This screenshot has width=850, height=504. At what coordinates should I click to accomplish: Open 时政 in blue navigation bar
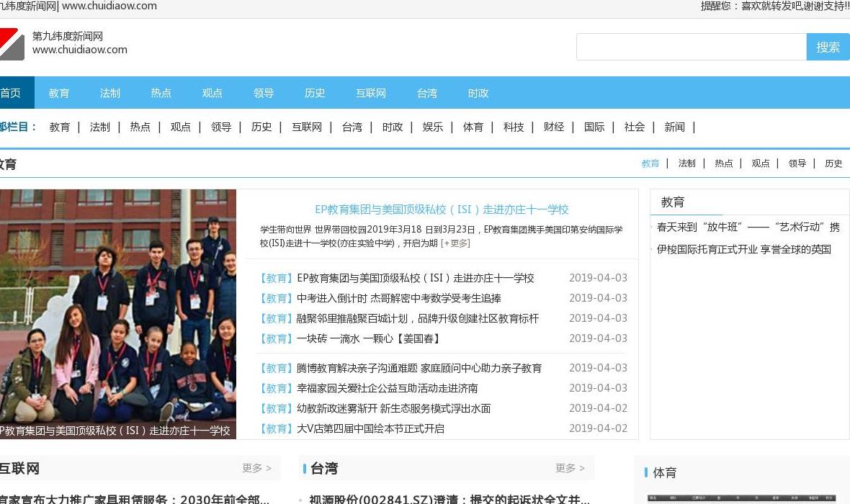coord(478,93)
